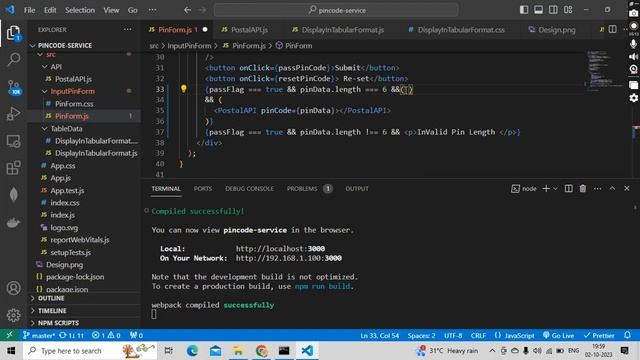Open the Explorer view in activity bar
The width and height of the screenshot is (640, 360).
pyautogui.click(x=13, y=33)
